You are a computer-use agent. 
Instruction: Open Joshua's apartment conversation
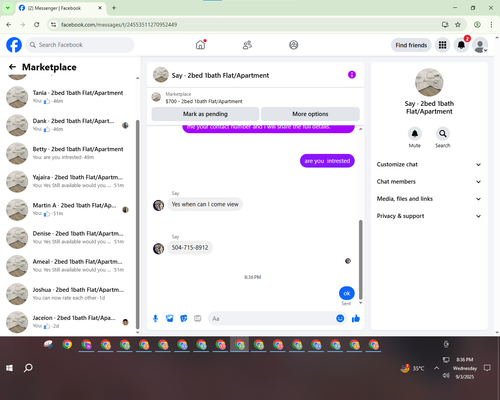[68, 294]
